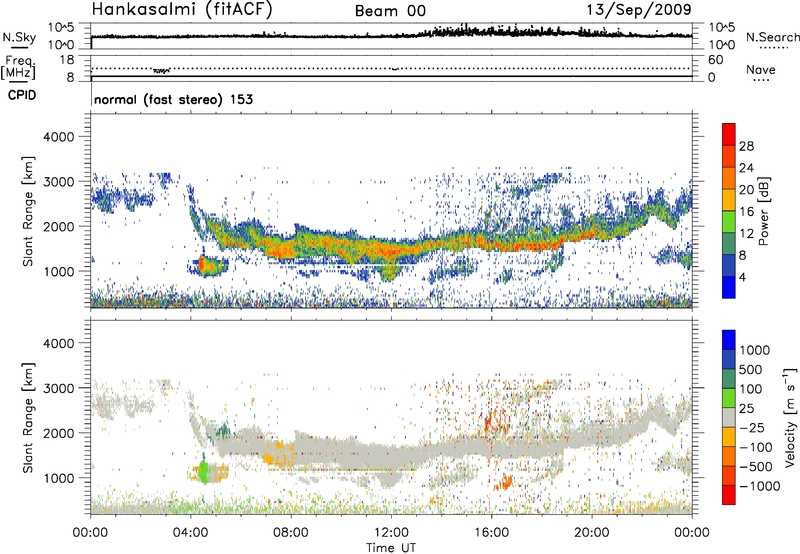Click the "N.Sky" legend label
The image size is (800, 554).
[x=19, y=37]
